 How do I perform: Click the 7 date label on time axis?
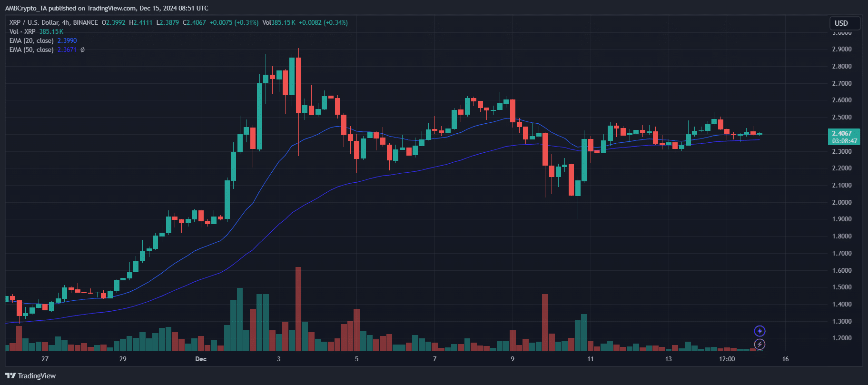pyautogui.click(x=434, y=359)
